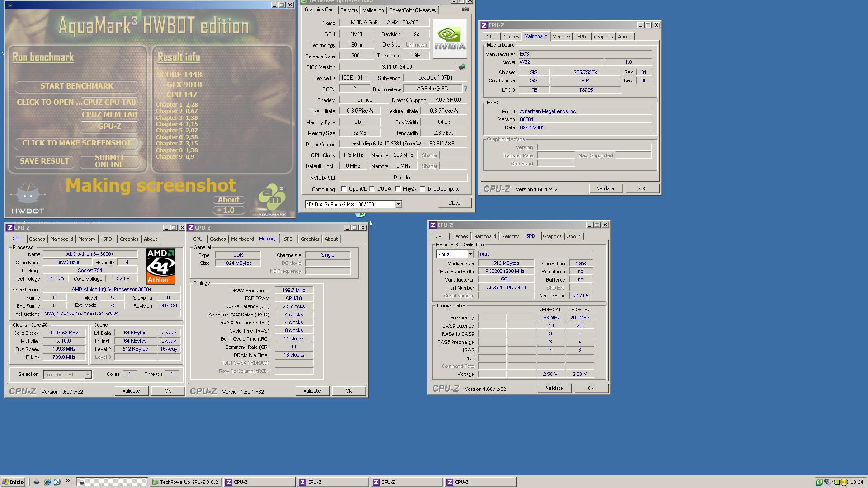Open the PowerColor Giveaway tab
868x488 pixels.
[x=412, y=10]
